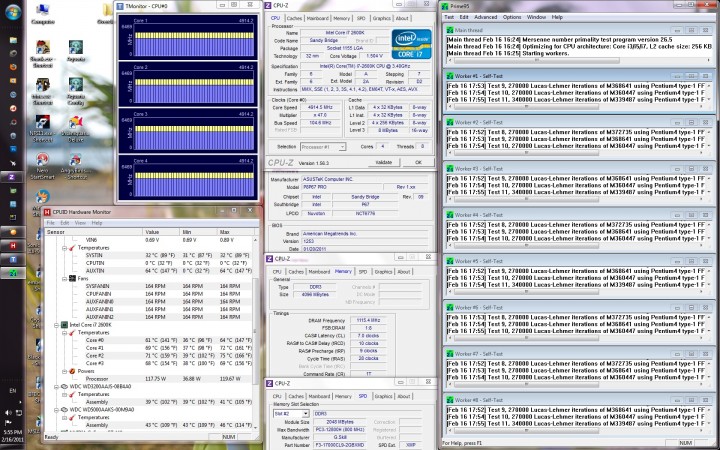Click the Prime95 Worker #8 window icon
Screen dimensions: 720x450
coord(450,400)
